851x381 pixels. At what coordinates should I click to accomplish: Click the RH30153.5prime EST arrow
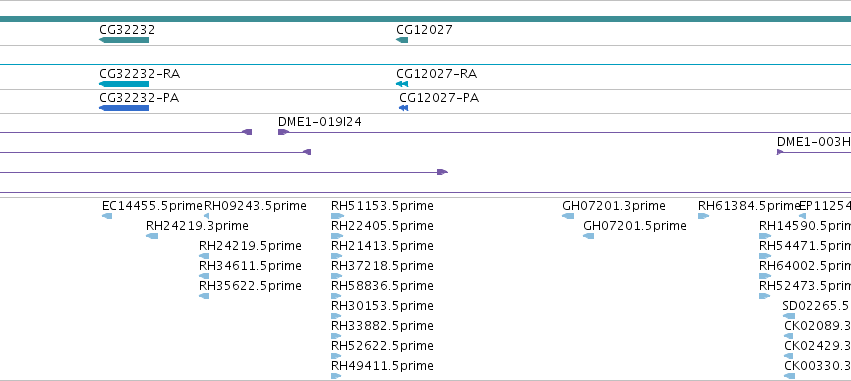[x=336, y=316]
